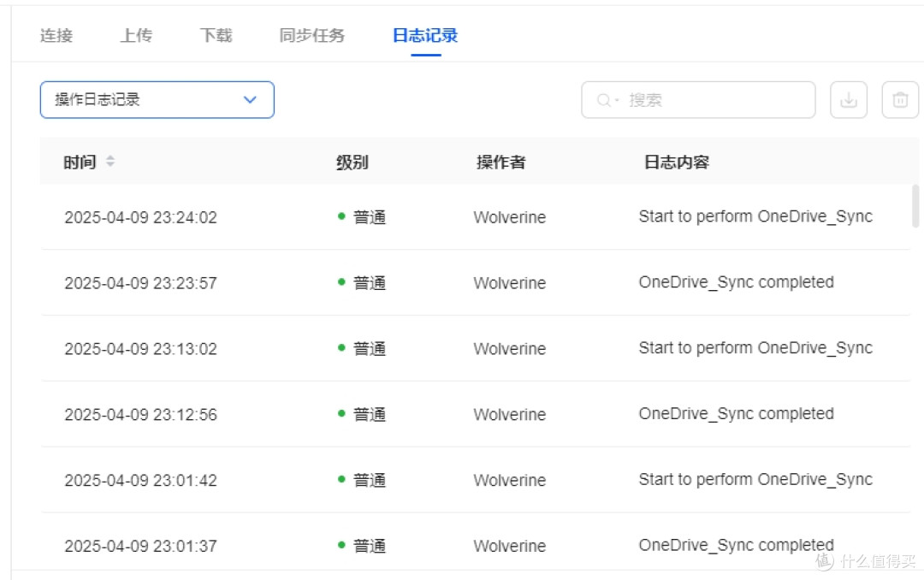Click the sort arrows beside the 时间 header

tap(111, 161)
